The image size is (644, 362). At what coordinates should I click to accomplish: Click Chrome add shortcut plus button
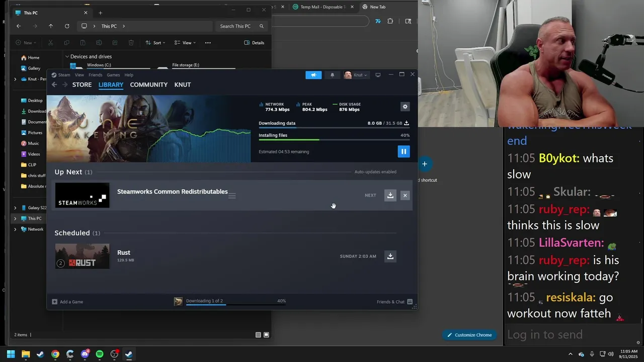pyautogui.click(x=425, y=164)
